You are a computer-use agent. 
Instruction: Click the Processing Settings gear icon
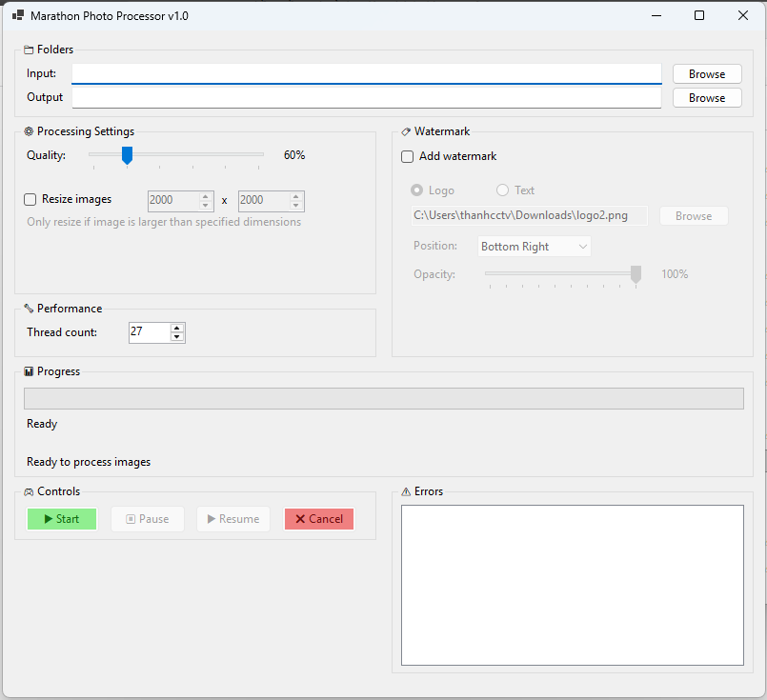point(29,131)
